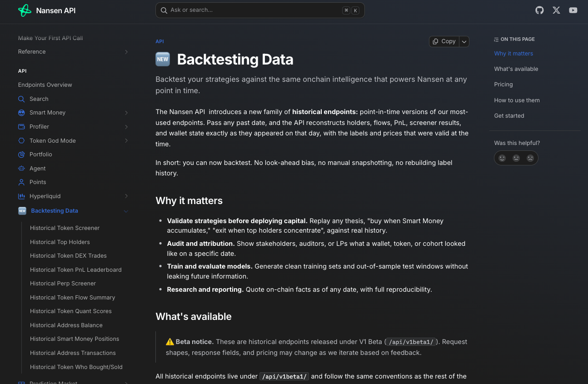The width and height of the screenshot is (588, 384).
Task: Open the GitHub link icon
Action: pos(539,10)
